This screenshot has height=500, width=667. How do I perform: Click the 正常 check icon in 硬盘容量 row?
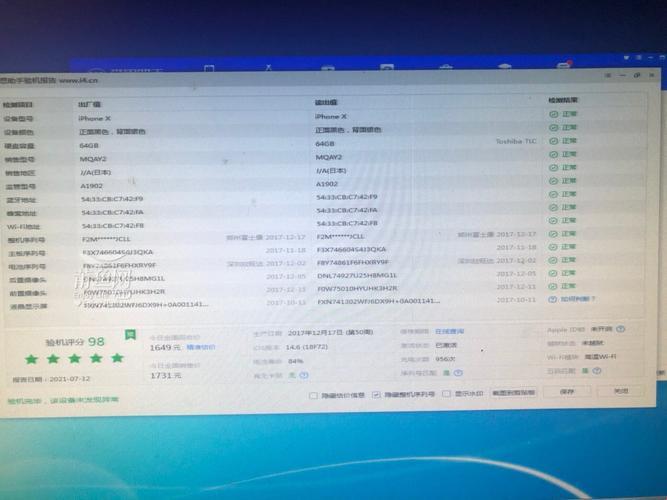pos(553,141)
